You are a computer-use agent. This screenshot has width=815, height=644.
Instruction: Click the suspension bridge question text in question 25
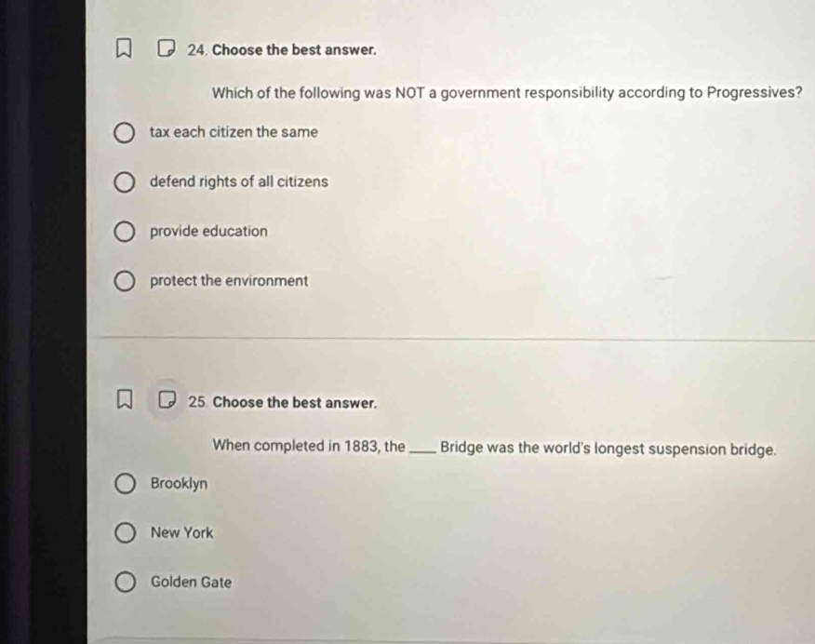pyautogui.click(x=495, y=447)
